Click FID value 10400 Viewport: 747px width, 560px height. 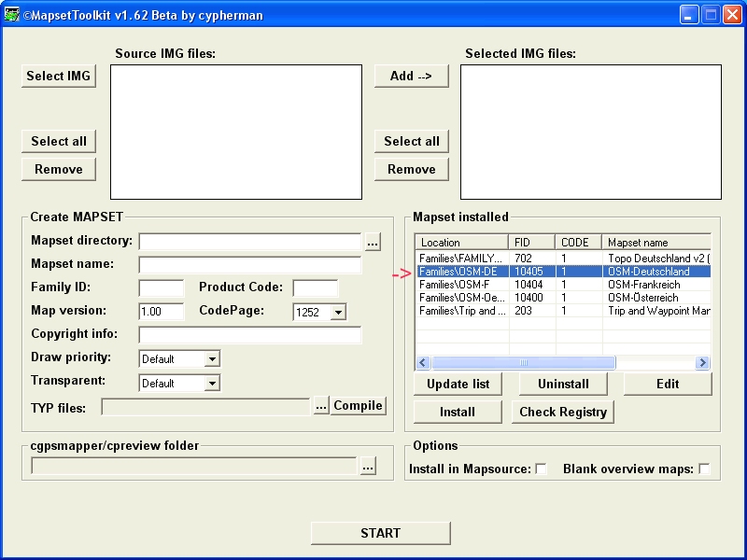tap(529, 298)
